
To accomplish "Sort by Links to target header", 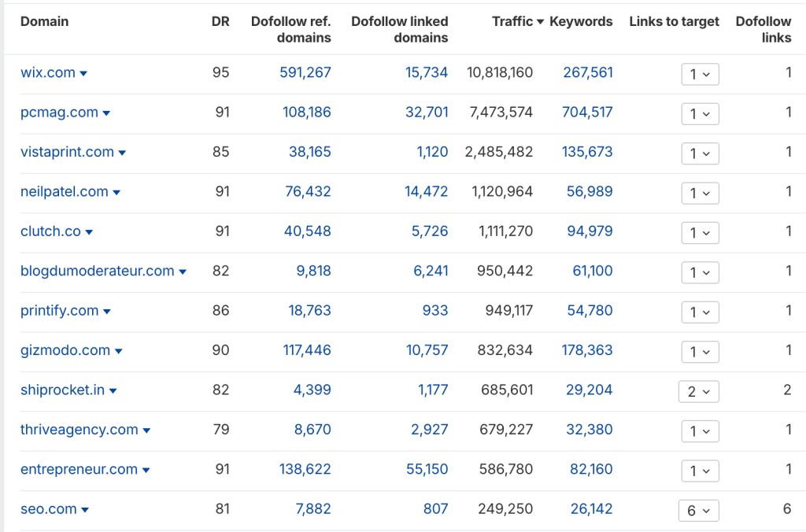I will point(674,21).
